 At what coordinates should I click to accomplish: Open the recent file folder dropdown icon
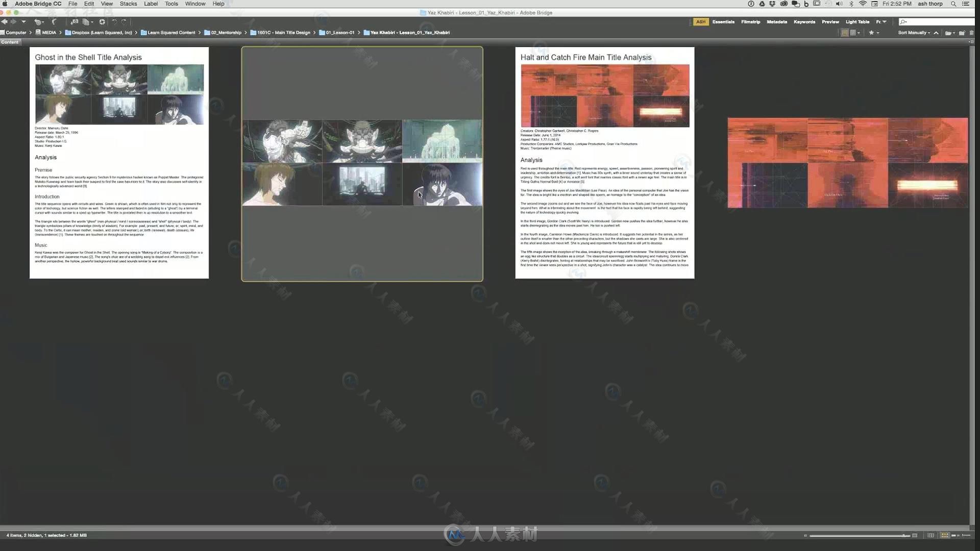pos(950,33)
